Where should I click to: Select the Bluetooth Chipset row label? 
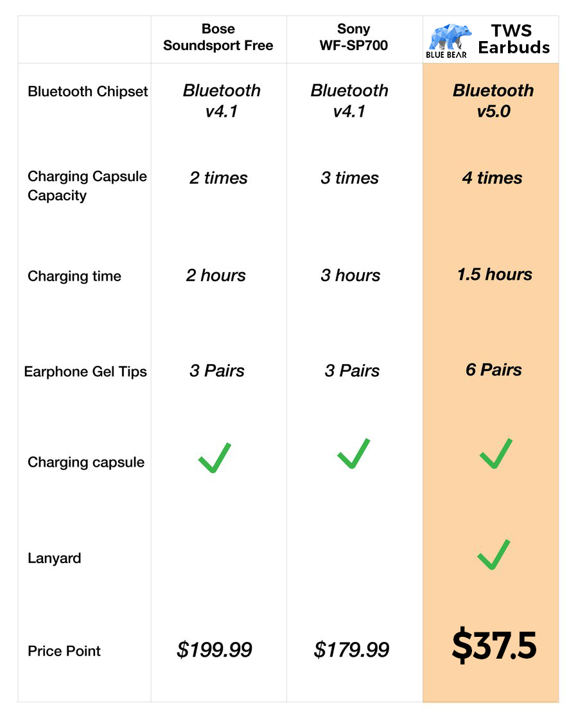click(x=88, y=91)
